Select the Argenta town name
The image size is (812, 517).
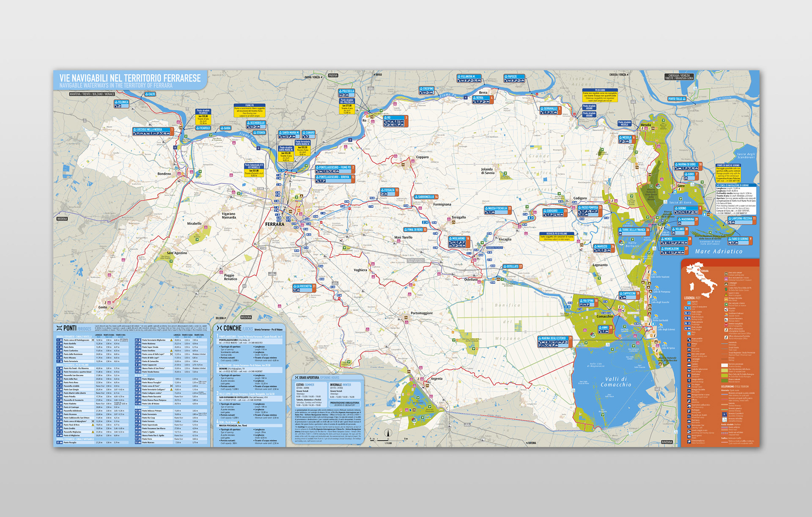(437, 379)
